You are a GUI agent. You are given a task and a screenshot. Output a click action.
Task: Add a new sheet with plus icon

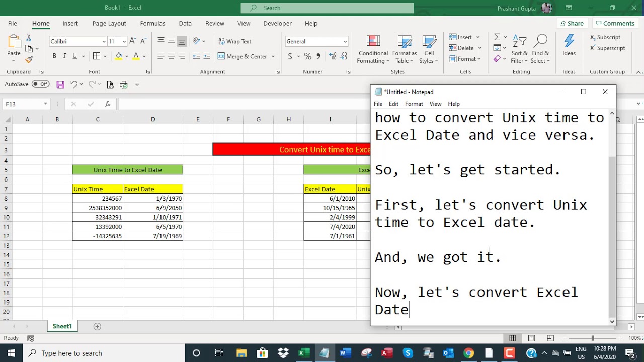tap(97, 326)
